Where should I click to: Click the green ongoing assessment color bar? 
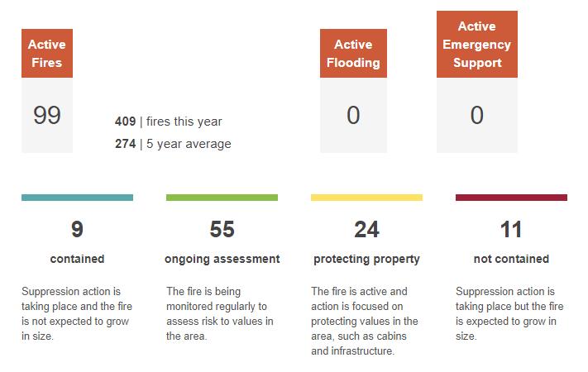222,198
